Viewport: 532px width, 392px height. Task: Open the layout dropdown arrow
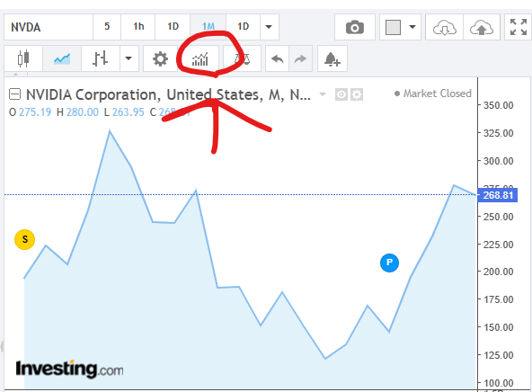tap(412, 27)
